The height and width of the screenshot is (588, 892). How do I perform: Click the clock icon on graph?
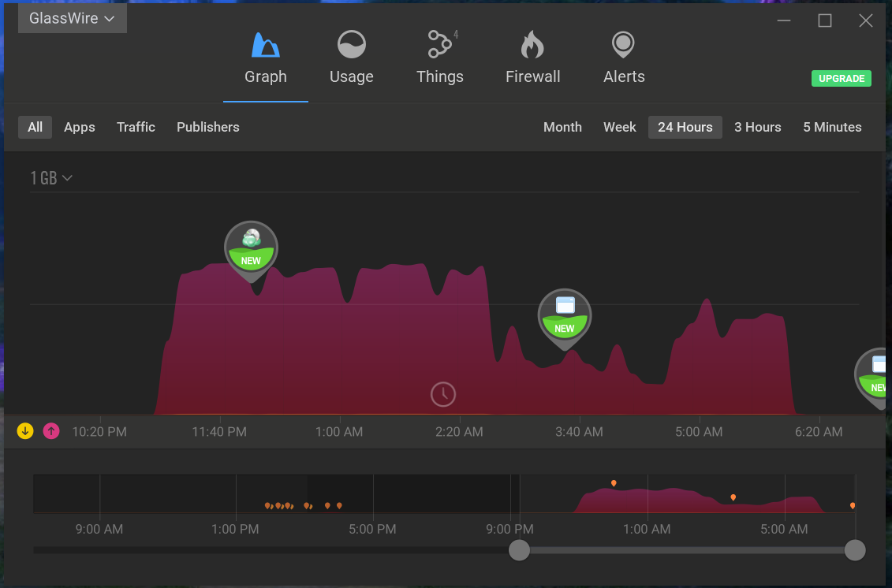(443, 394)
